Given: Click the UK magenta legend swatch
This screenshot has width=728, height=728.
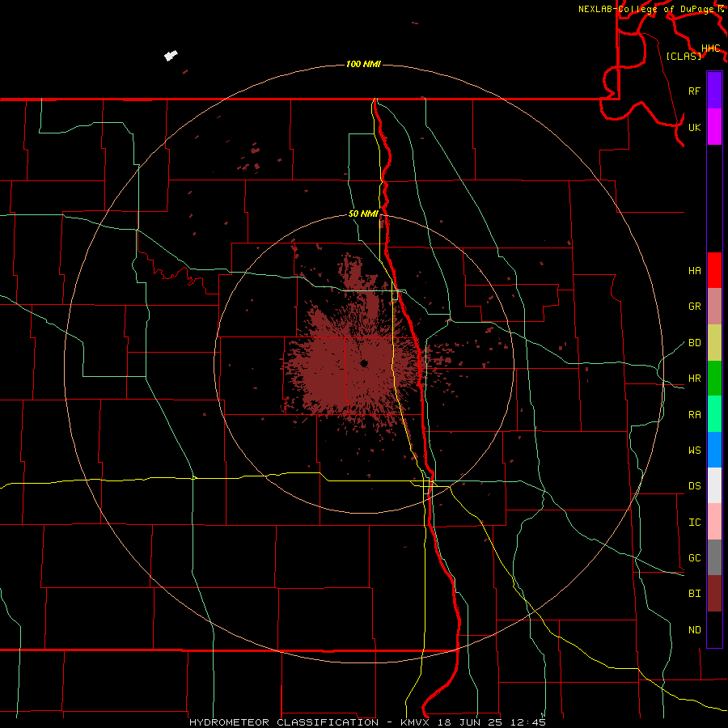Looking at the screenshot, I should (714, 127).
